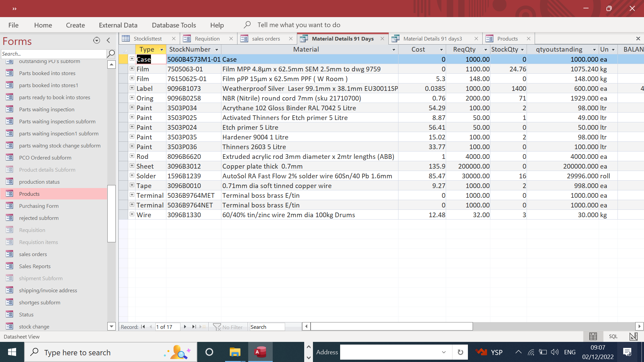Screen dimensions: 644x362
Task: Click the No Filter button
Action: coord(228,327)
